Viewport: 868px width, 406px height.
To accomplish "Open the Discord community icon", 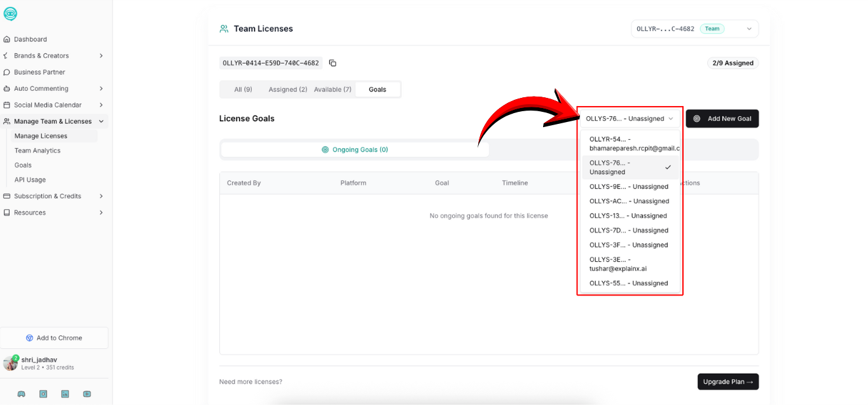I will (x=21, y=394).
